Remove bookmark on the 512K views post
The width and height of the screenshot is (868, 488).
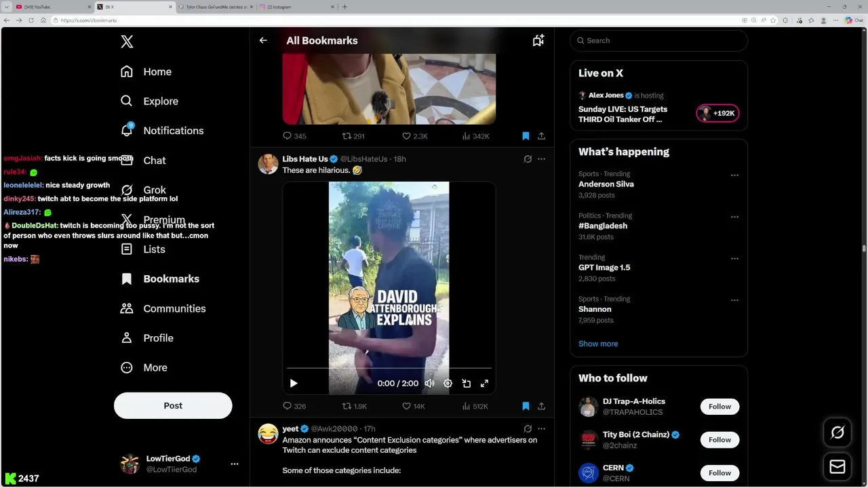[x=526, y=406]
